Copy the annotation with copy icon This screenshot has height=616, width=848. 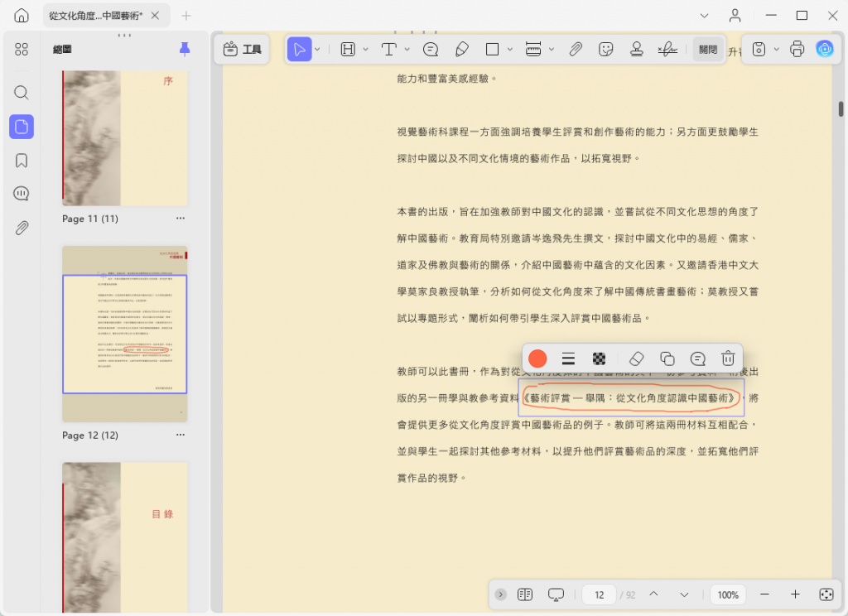(667, 359)
